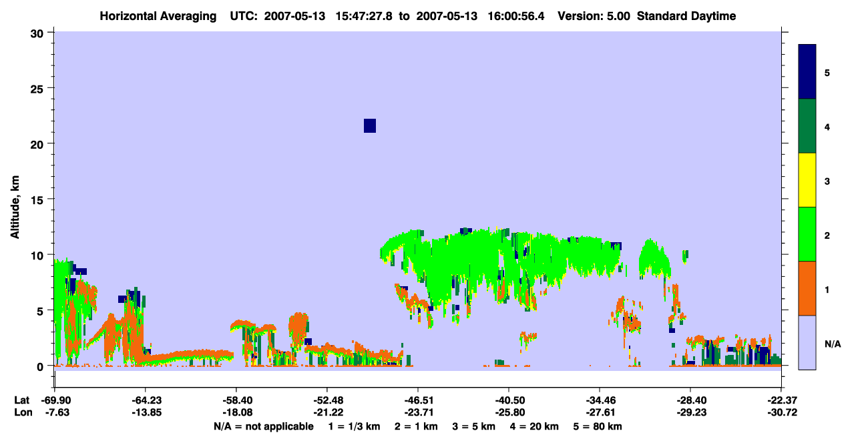
Task: Click the colorbar label 'N/A'
Action: (832, 344)
